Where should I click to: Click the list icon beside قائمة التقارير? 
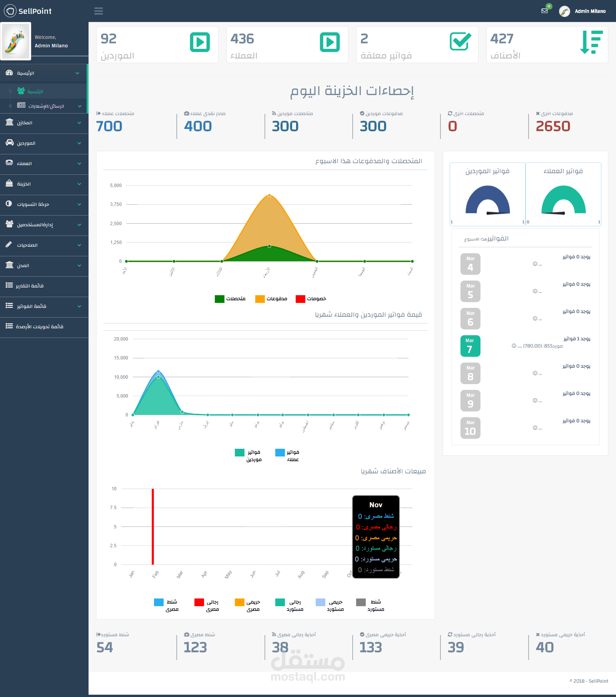pyautogui.click(x=9, y=285)
